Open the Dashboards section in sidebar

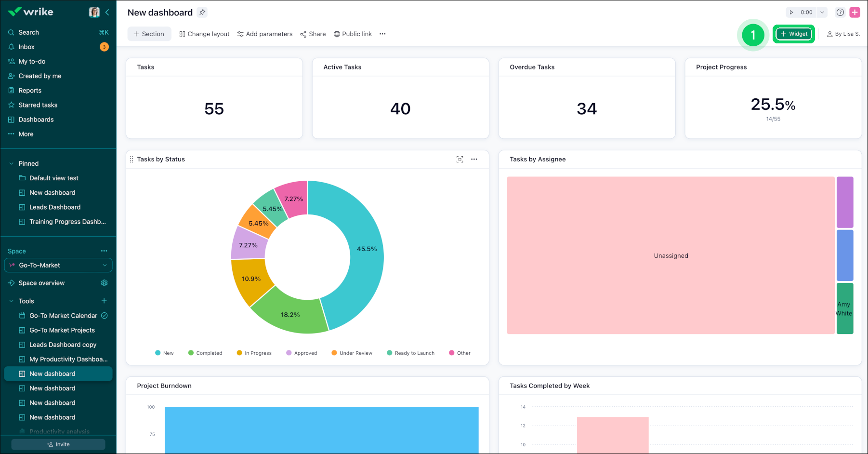[x=36, y=120]
